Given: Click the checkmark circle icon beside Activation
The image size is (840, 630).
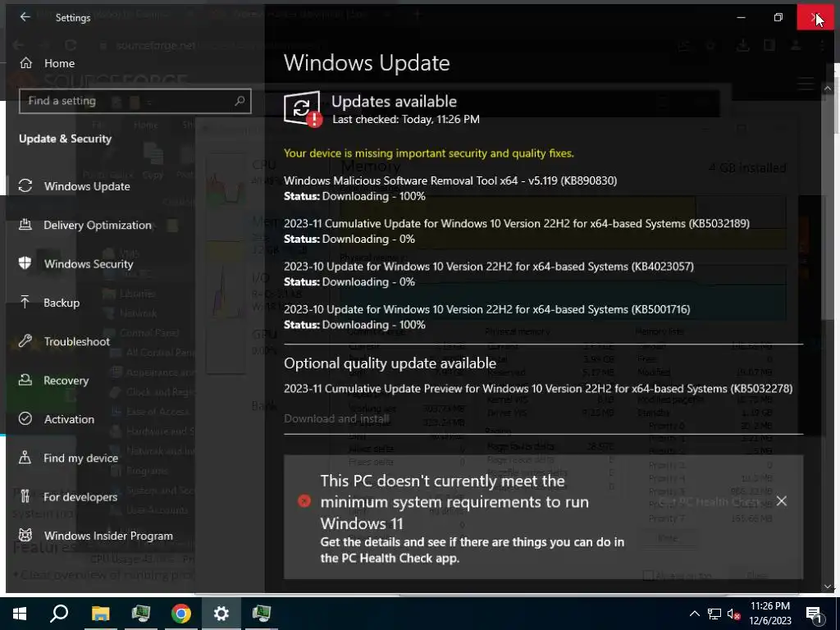Looking at the screenshot, I should coord(25,418).
